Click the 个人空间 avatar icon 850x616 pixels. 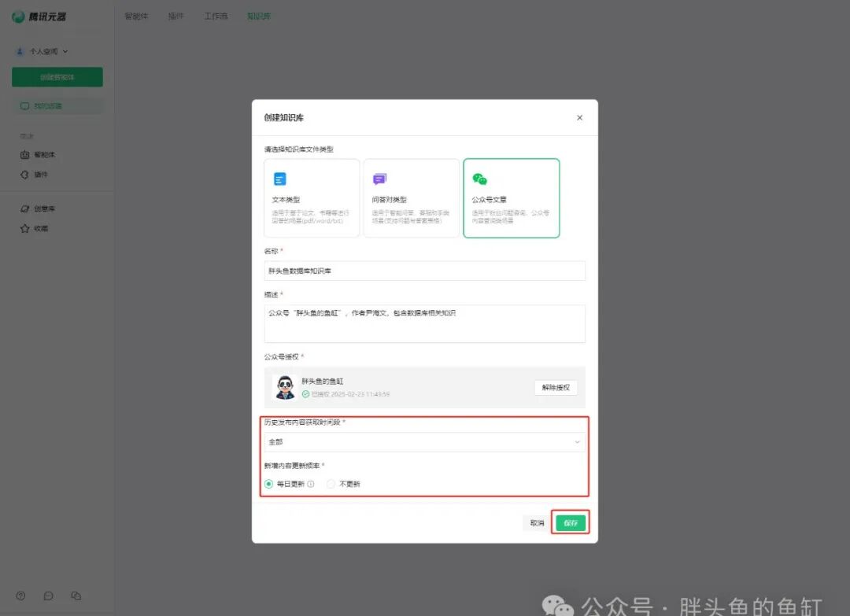tap(20, 51)
